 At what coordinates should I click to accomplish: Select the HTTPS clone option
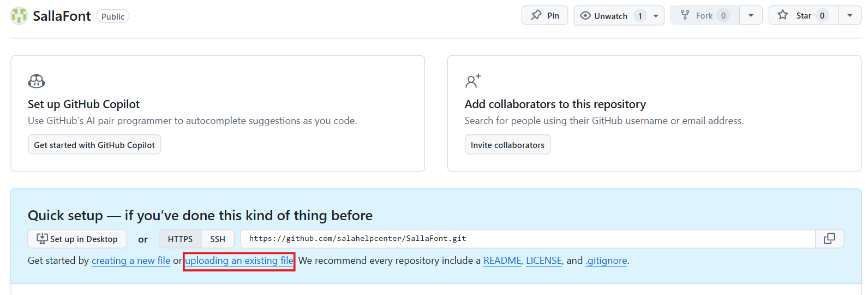tap(180, 239)
